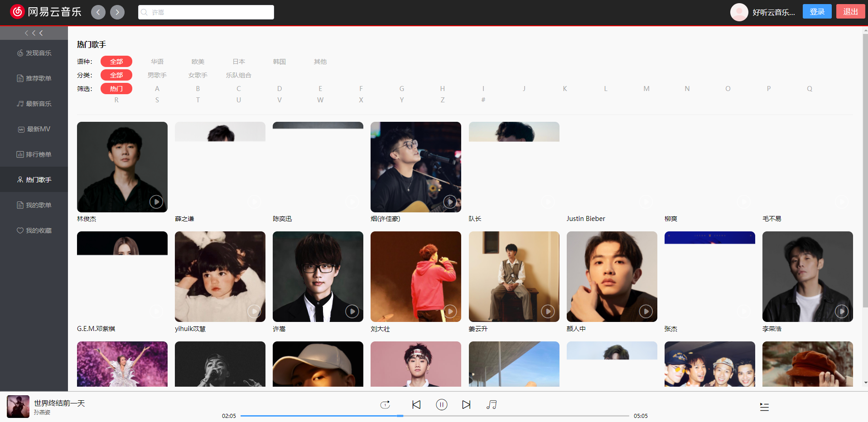Select the 乐队组合 category filter
The width and height of the screenshot is (868, 422).
point(239,75)
